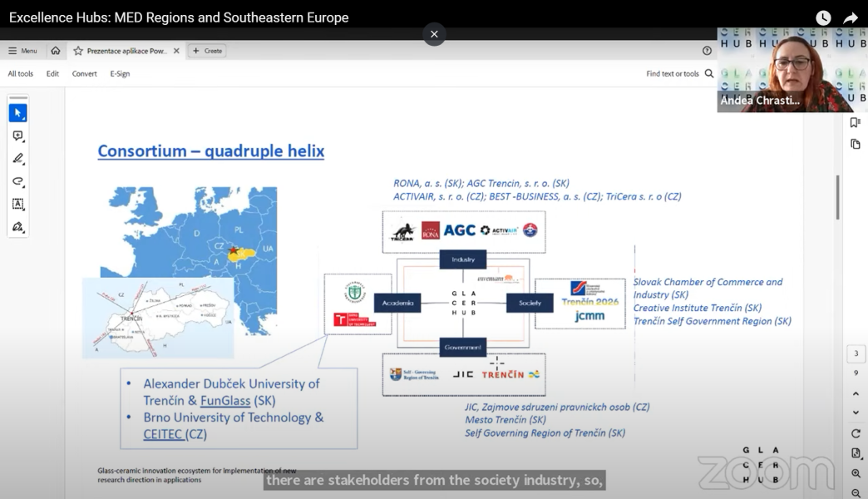Select the Fill and Sign pen tool
The image size is (868, 499).
click(x=17, y=226)
